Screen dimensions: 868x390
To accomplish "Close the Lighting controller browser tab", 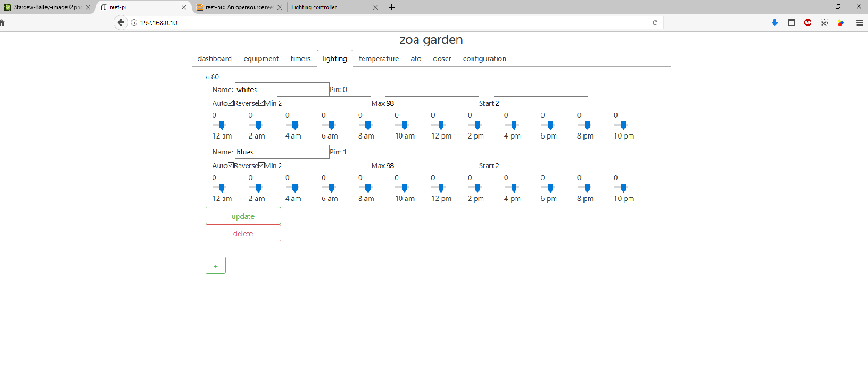I will (x=375, y=7).
